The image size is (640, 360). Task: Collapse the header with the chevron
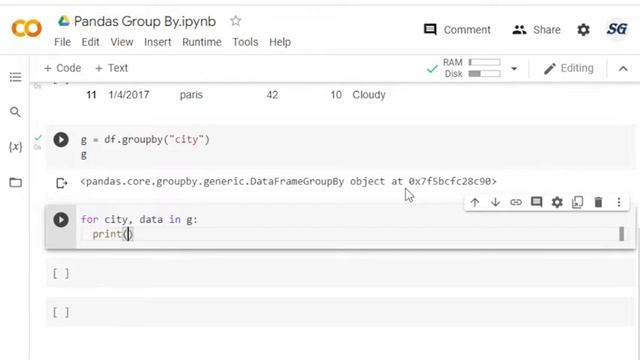[x=623, y=69]
